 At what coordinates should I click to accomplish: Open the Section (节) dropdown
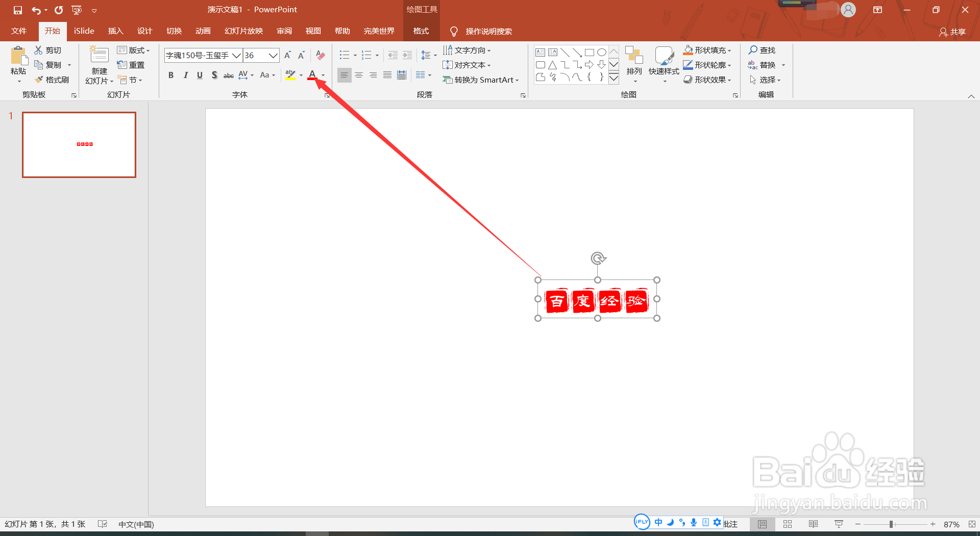tap(130, 80)
